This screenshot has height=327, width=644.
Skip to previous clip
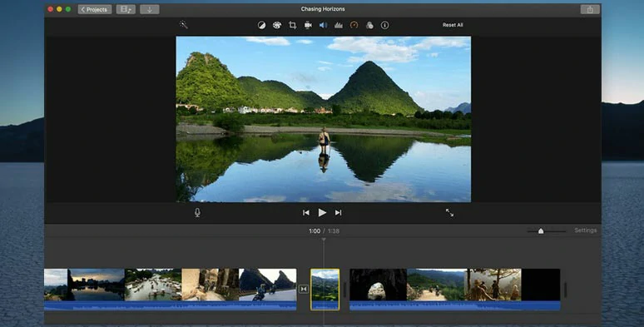click(x=306, y=212)
